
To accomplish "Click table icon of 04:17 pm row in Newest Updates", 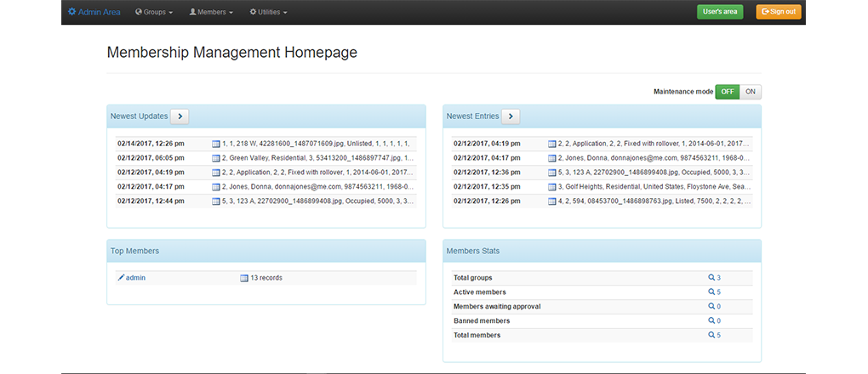I will tap(216, 187).
